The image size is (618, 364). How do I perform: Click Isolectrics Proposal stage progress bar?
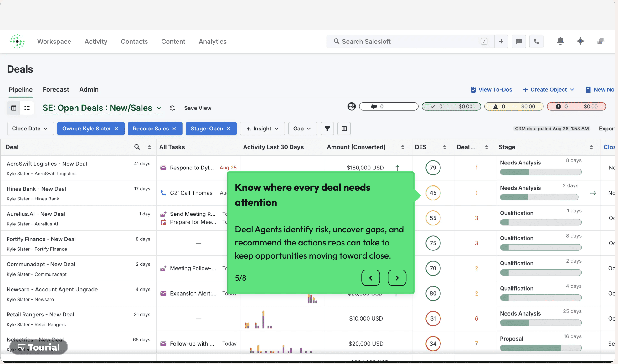(541, 348)
